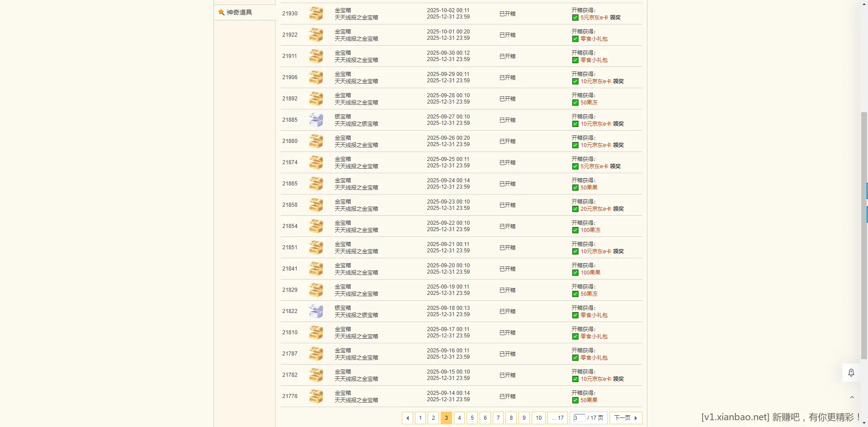Screen dimensions: 868x427
Task: Click the back-to-top chevron arrow
Action: point(852,398)
